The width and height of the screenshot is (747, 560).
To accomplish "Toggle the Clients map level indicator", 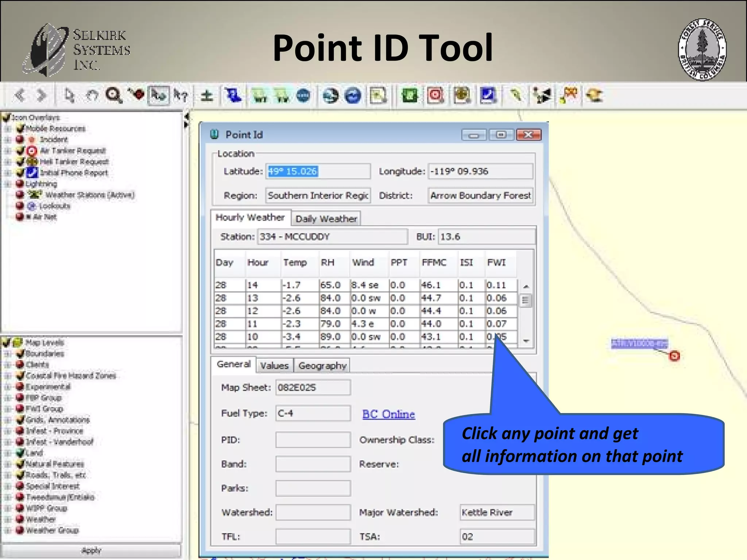I will click(x=20, y=364).
